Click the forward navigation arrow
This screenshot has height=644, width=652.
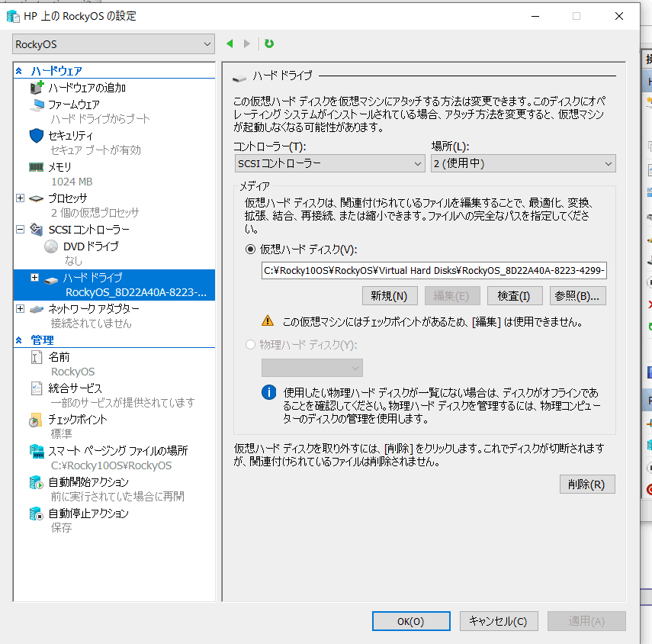coord(247,43)
